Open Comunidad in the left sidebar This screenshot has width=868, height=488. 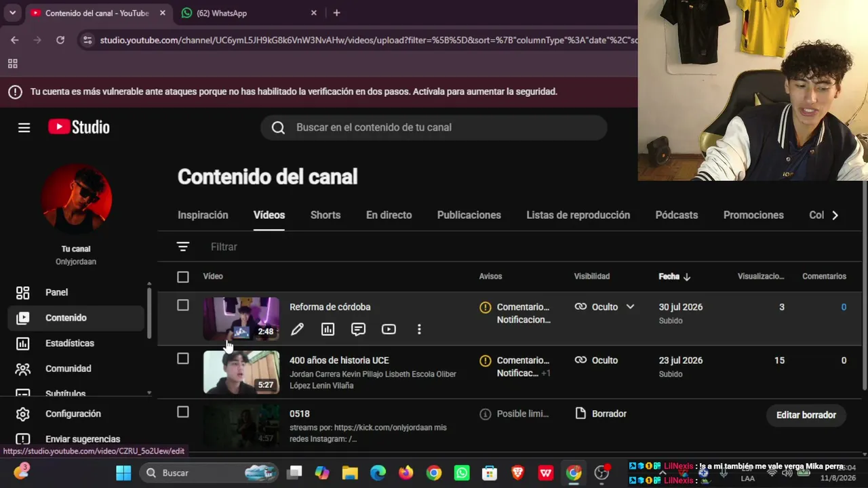point(76,369)
